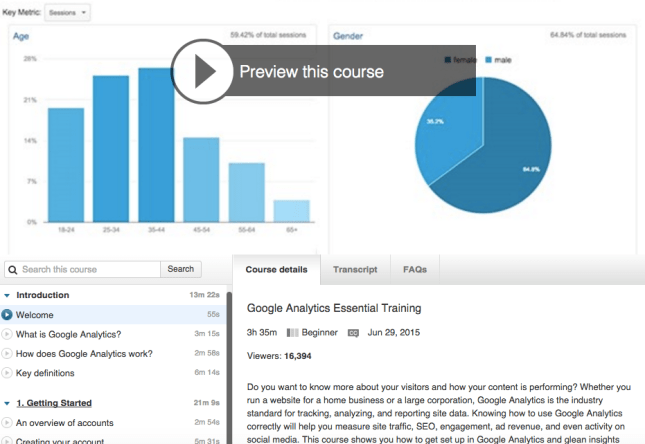The width and height of the screenshot is (645, 444).
Task: Open the FAQs tab
Action: [415, 270]
